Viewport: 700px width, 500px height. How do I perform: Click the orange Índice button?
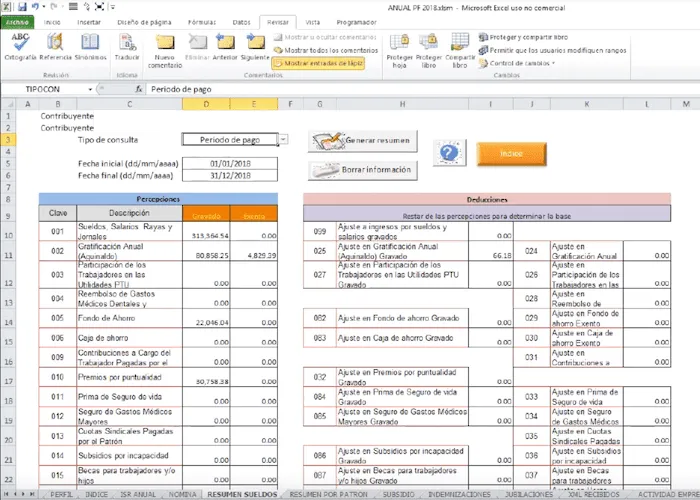pos(512,154)
